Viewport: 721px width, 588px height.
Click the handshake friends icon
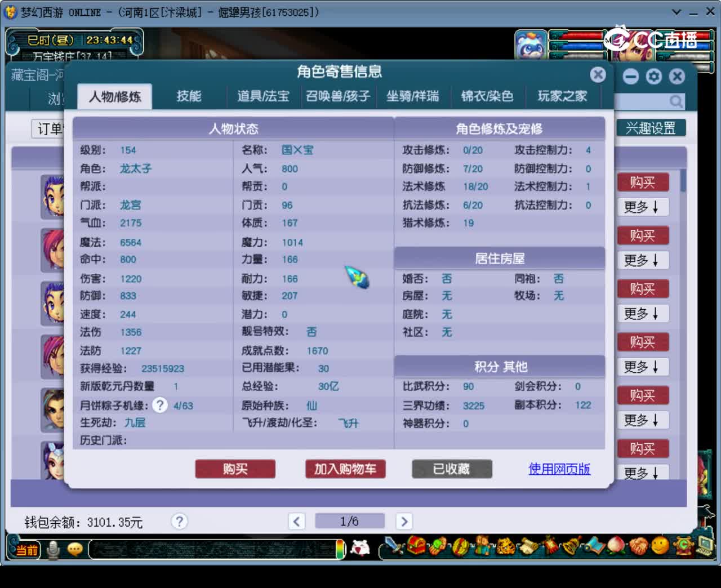click(638, 546)
